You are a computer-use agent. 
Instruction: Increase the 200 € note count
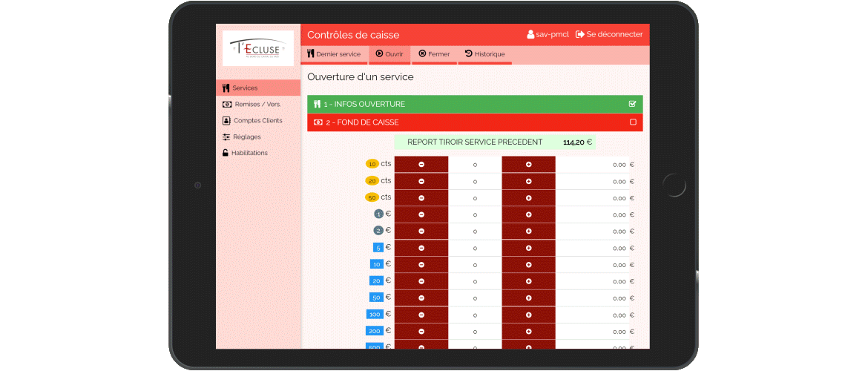[529, 331]
